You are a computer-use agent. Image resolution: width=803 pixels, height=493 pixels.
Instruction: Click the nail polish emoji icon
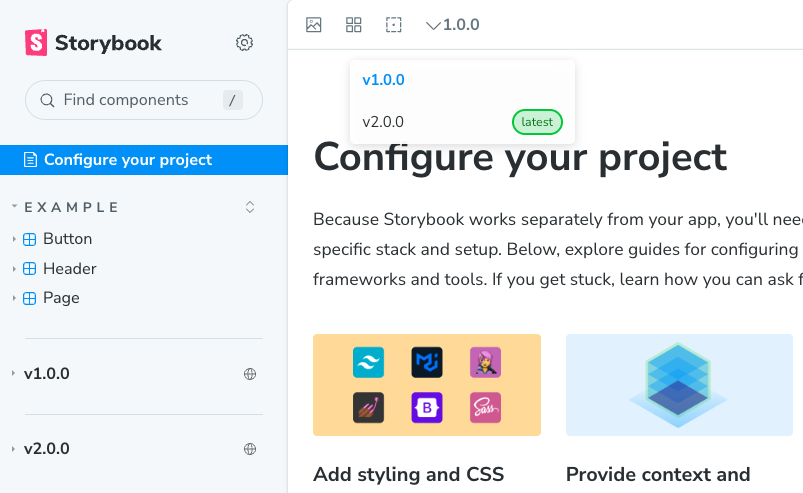pyautogui.click(x=368, y=408)
